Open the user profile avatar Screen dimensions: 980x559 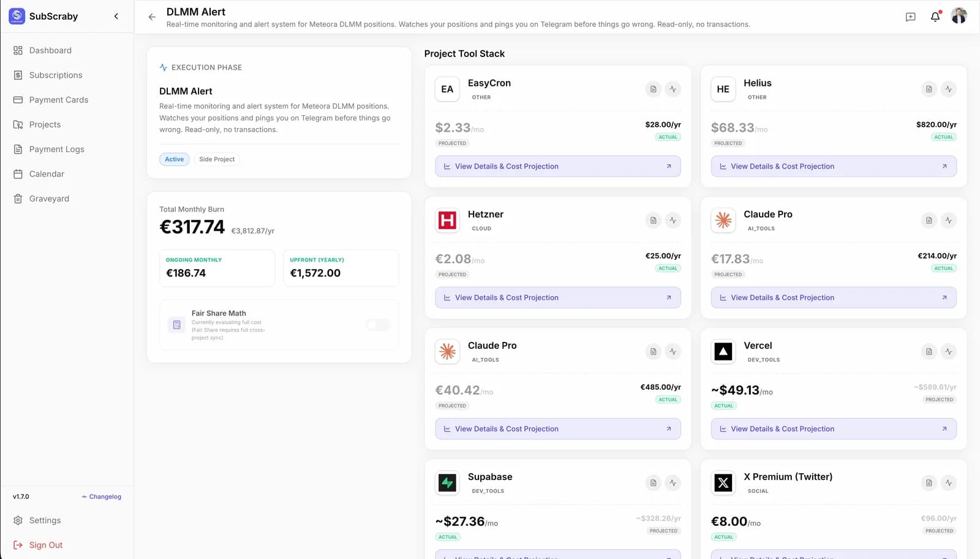[x=959, y=16]
